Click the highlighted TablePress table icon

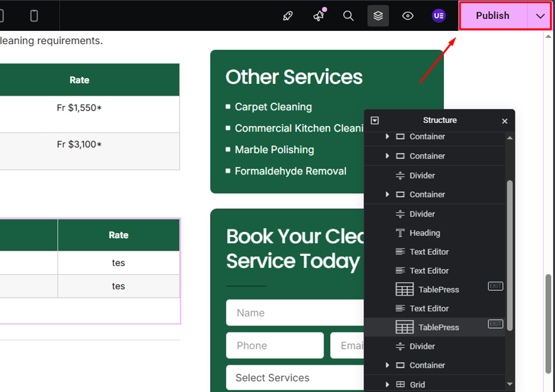[x=404, y=327]
